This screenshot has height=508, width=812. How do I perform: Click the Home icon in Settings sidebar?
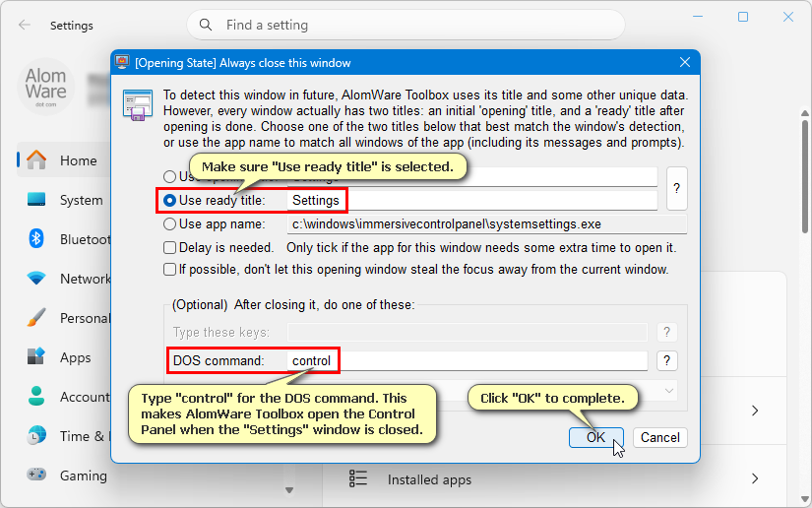tap(36, 160)
